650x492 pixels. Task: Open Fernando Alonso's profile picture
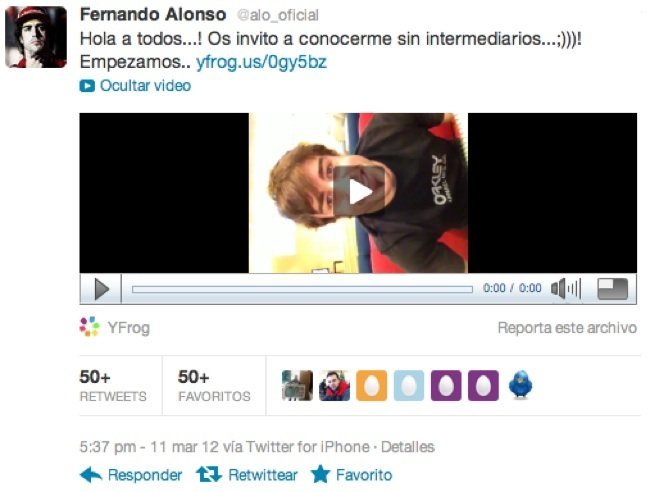point(36,37)
